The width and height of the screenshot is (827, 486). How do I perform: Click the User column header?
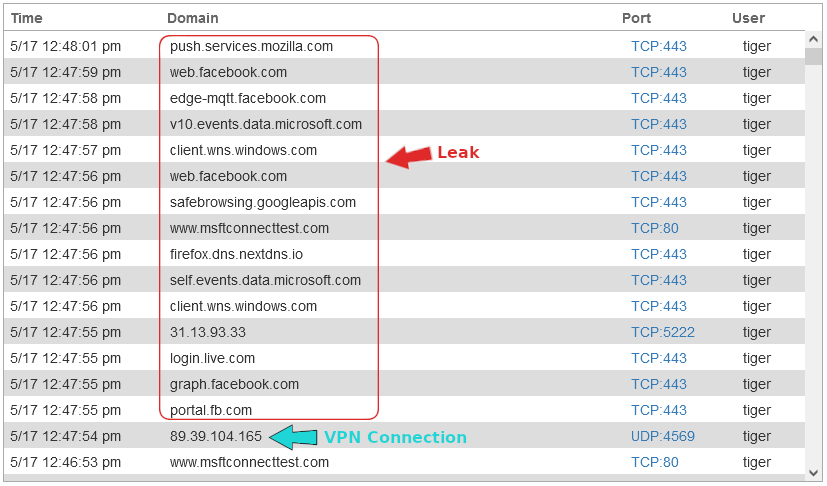click(x=748, y=18)
